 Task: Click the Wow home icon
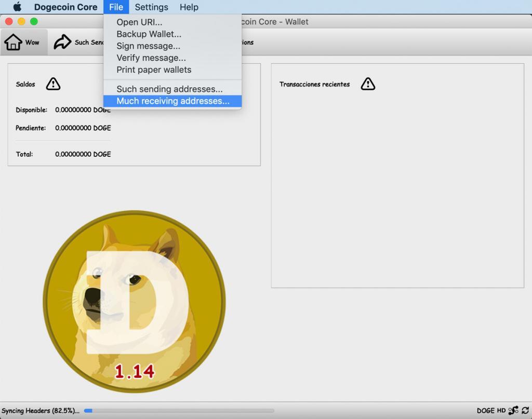pyautogui.click(x=13, y=42)
